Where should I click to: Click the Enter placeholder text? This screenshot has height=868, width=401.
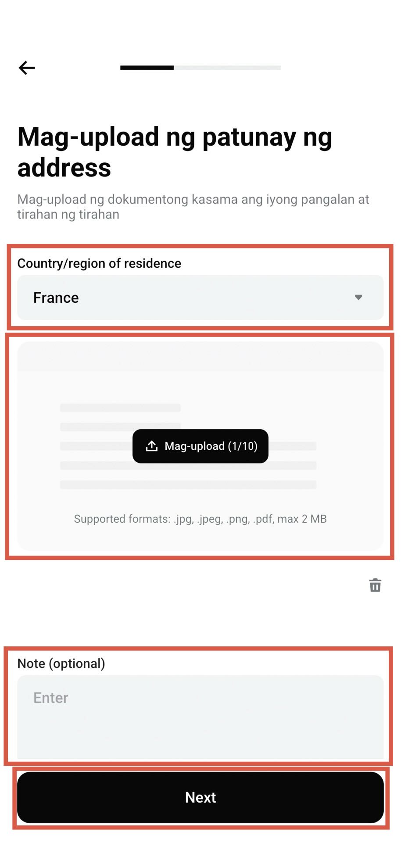pos(51,698)
